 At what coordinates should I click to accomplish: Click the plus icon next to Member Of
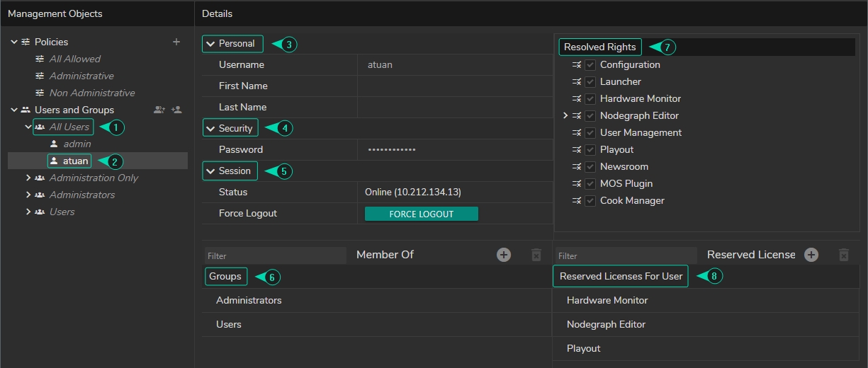504,255
